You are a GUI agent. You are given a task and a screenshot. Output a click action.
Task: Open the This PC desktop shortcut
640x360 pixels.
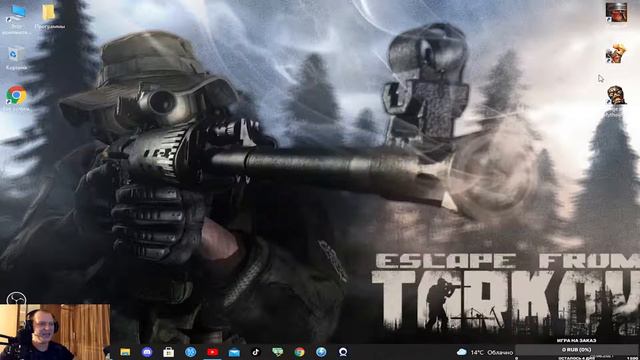pos(16,13)
